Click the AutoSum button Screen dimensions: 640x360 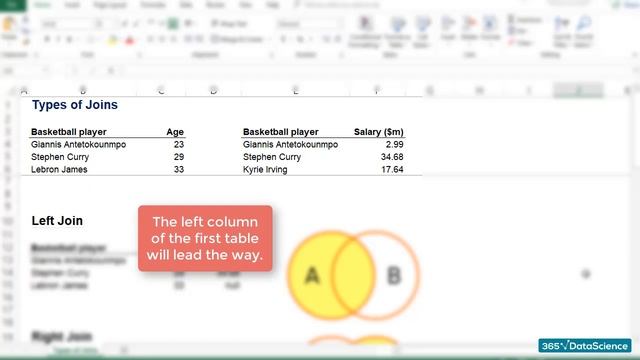coord(526,20)
